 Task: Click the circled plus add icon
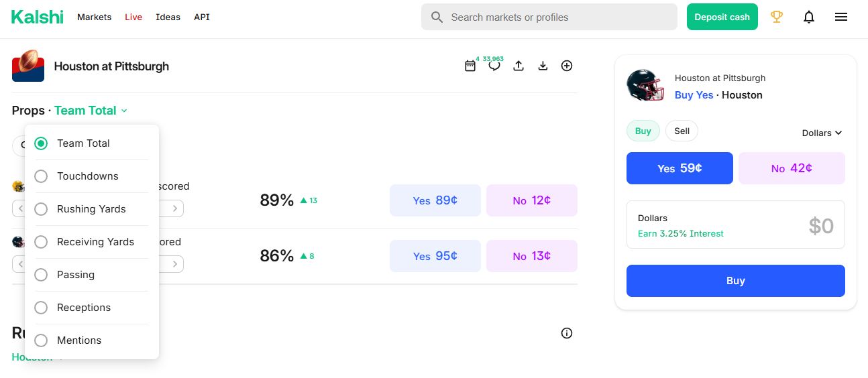[x=567, y=66]
